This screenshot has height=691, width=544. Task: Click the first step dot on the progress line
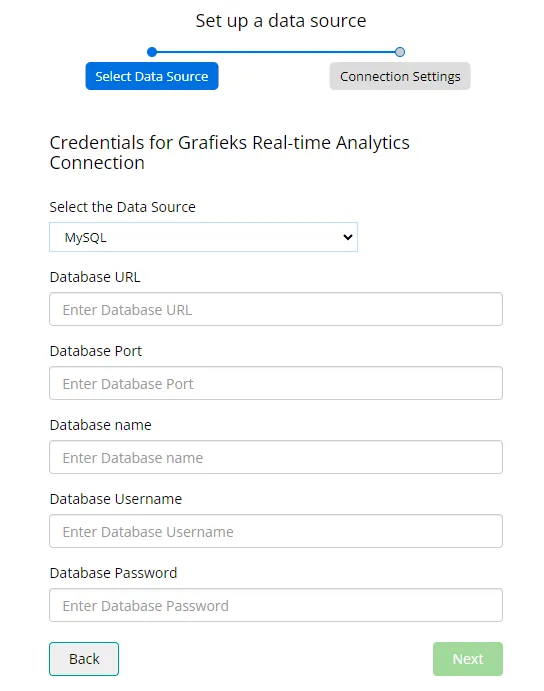152,52
